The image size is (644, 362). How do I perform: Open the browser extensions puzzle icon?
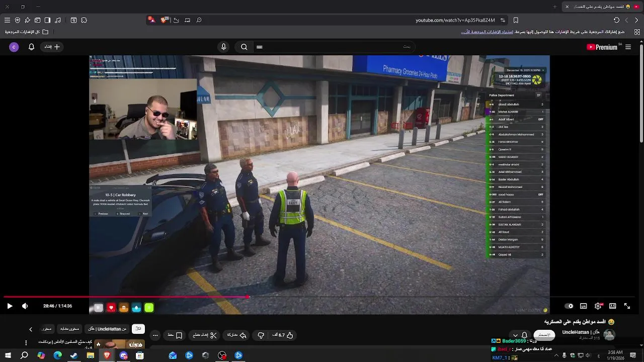pos(84,20)
